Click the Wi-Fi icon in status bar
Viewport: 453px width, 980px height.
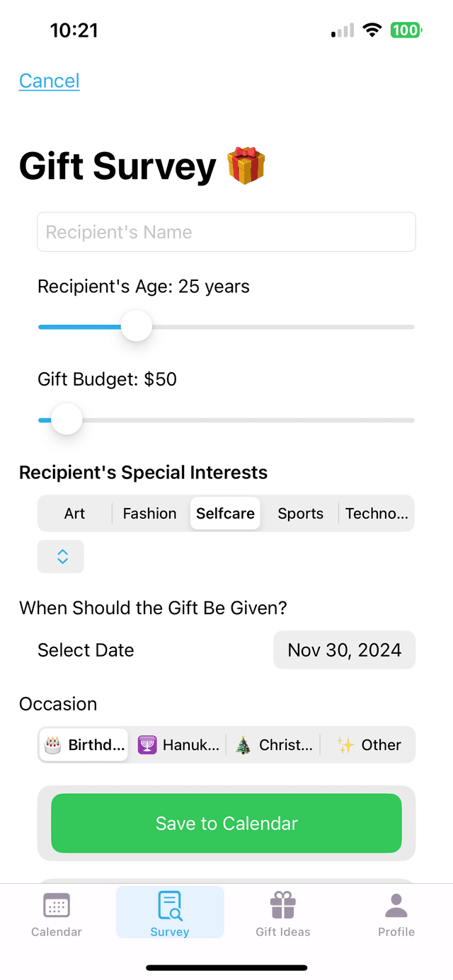pos(372,30)
